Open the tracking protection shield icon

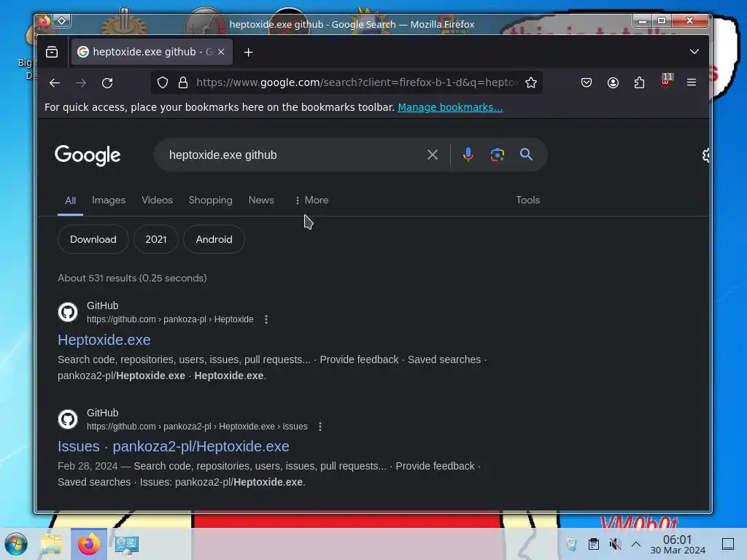click(163, 83)
